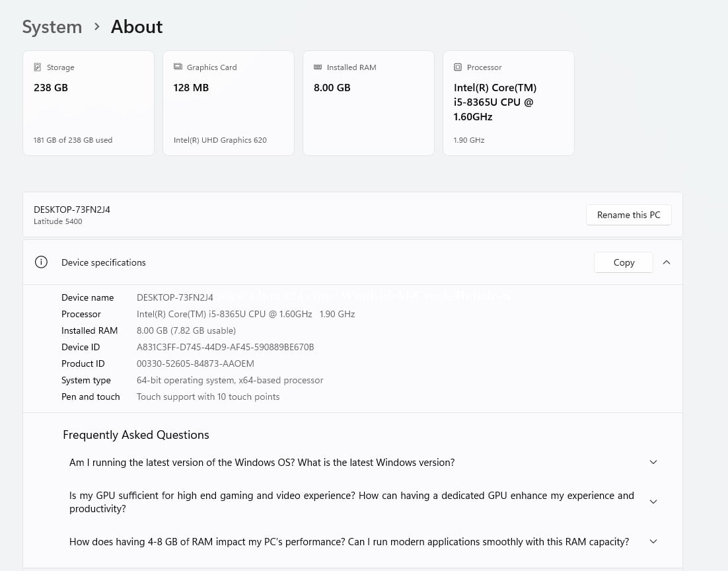This screenshot has height=571, width=728.
Task: Go back to System in breadcrumb
Action: pyautogui.click(x=52, y=27)
